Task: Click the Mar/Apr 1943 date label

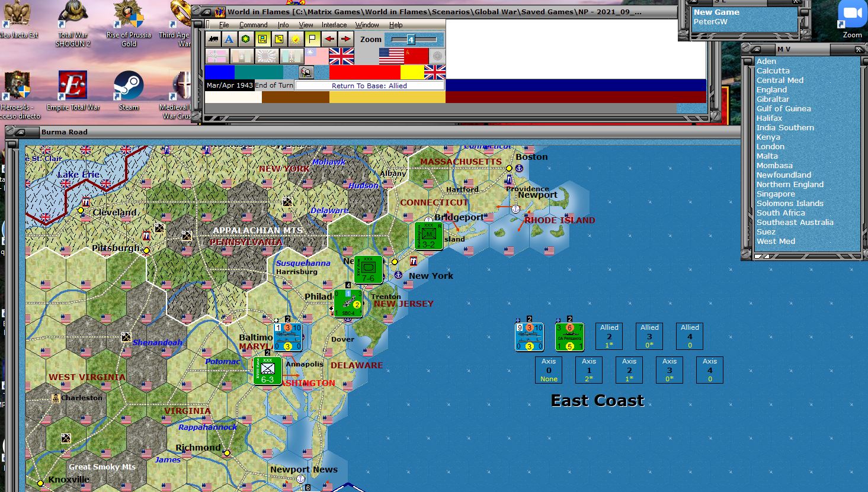Action: click(x=230, y=85)
